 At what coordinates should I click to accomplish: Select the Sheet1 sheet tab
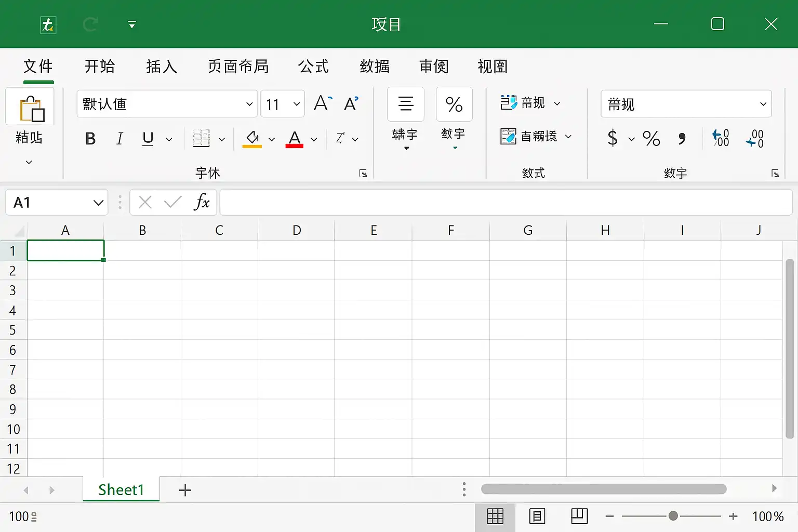tap(121, 489)
